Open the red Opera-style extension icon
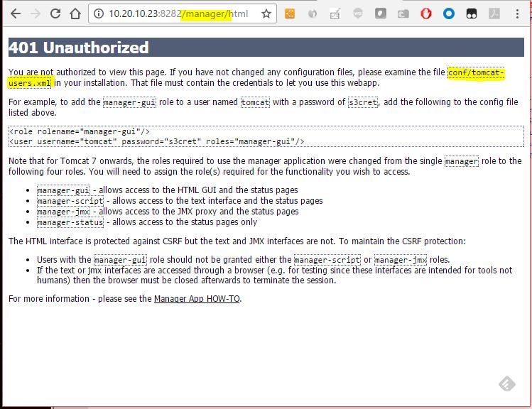The width and height of the screenshot is (532, 409). pos(426,13)
